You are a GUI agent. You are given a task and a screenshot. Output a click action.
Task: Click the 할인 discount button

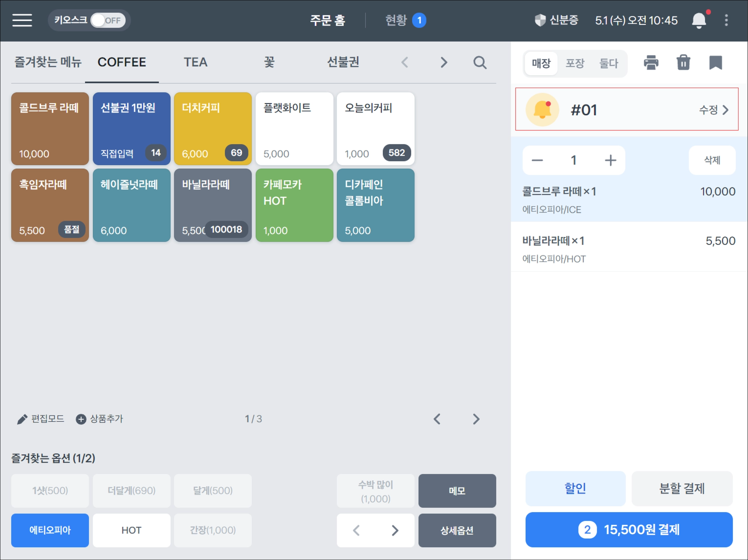575,488
